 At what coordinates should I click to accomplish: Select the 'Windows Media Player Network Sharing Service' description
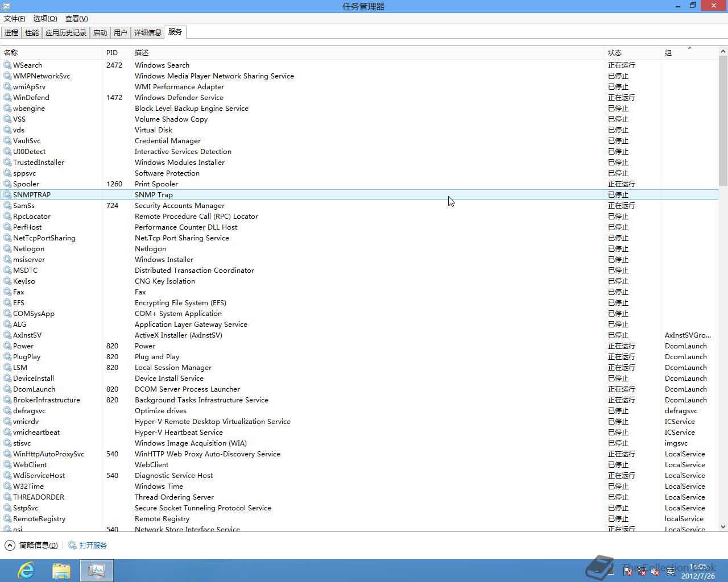[x=214, y=76]
